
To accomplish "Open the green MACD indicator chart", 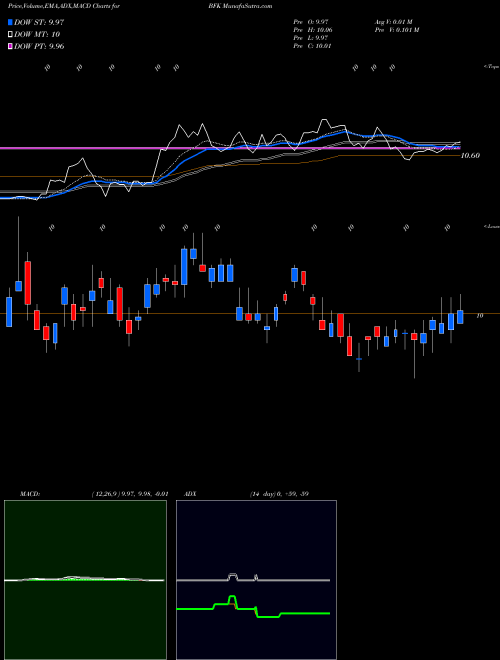I will 85,580.
